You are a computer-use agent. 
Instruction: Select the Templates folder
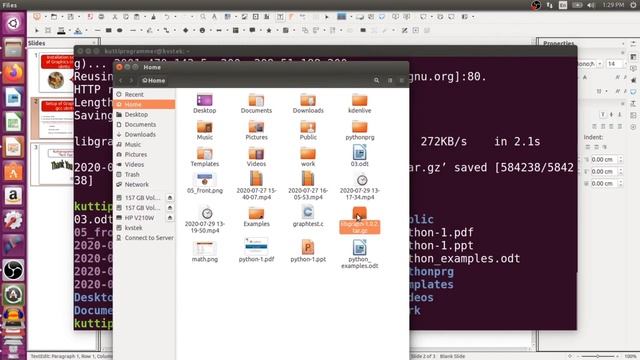204,157
